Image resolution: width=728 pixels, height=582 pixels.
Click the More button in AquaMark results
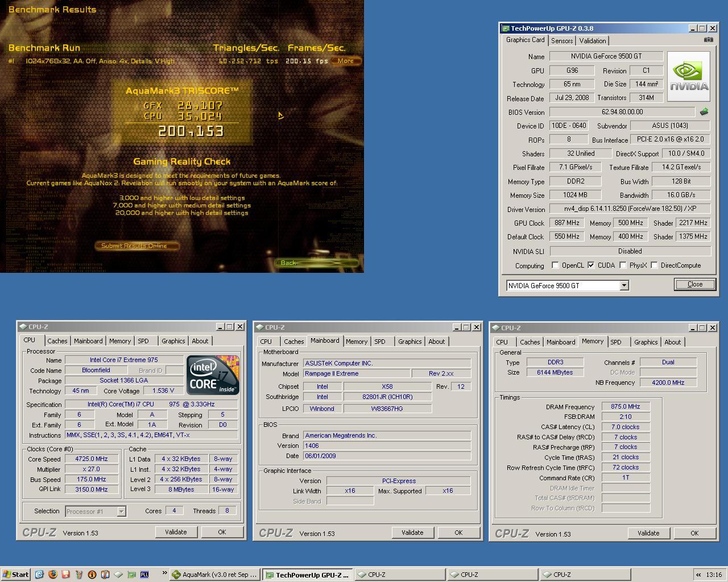pyautogui.click(x=346, y=61)
